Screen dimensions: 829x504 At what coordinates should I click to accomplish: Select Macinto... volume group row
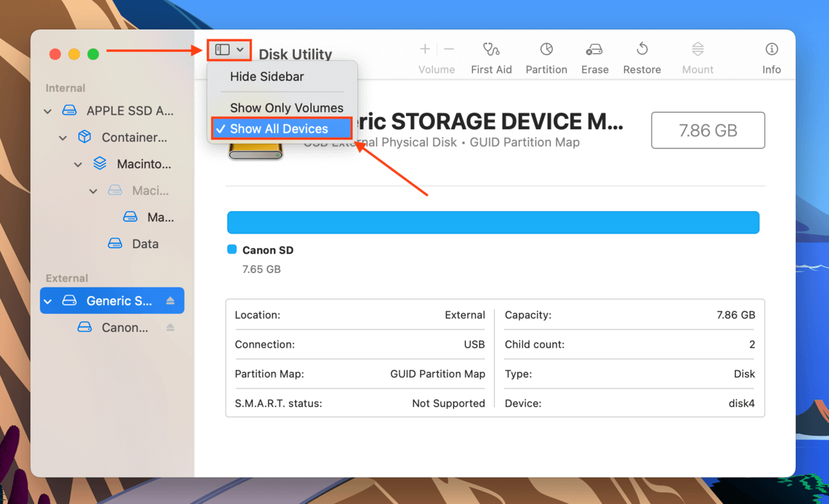(x=112, y=164)
